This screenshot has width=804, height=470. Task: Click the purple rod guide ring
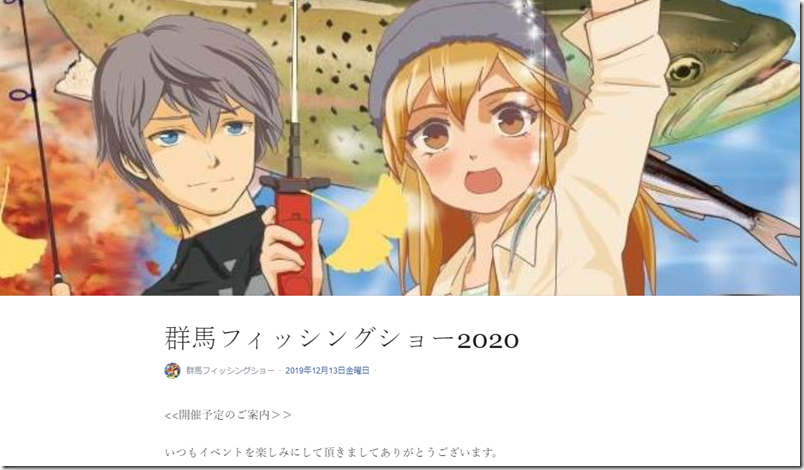(x=21, y=95)
